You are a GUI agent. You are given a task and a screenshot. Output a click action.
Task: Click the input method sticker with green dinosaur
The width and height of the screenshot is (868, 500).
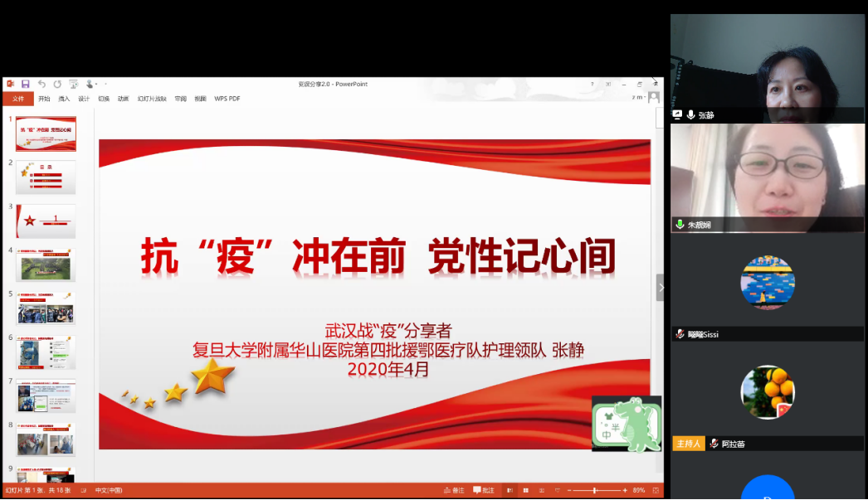(627, 424)
